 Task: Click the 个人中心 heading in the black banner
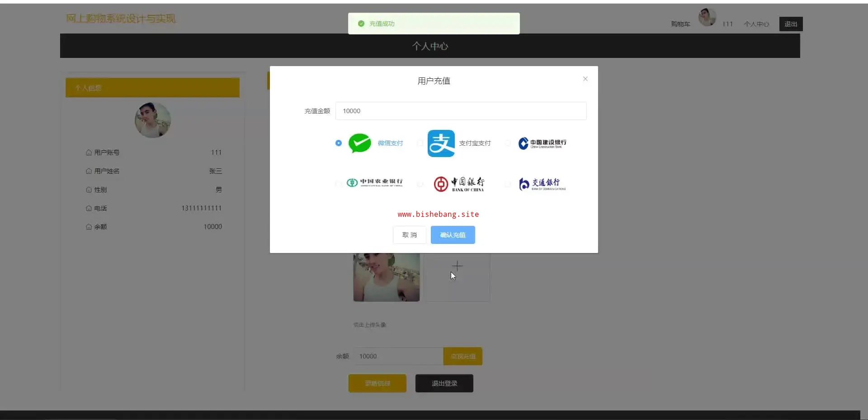point(430,46)
